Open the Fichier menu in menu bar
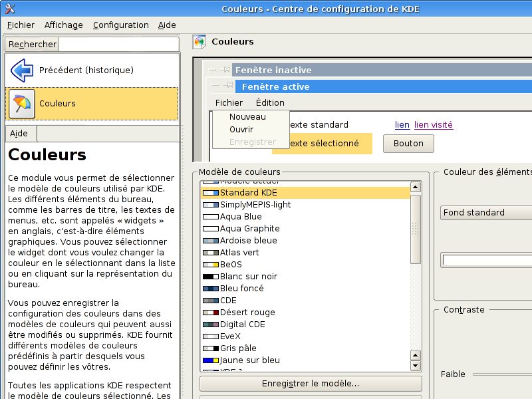The image size is (532, 399). [x=21, y=25]
